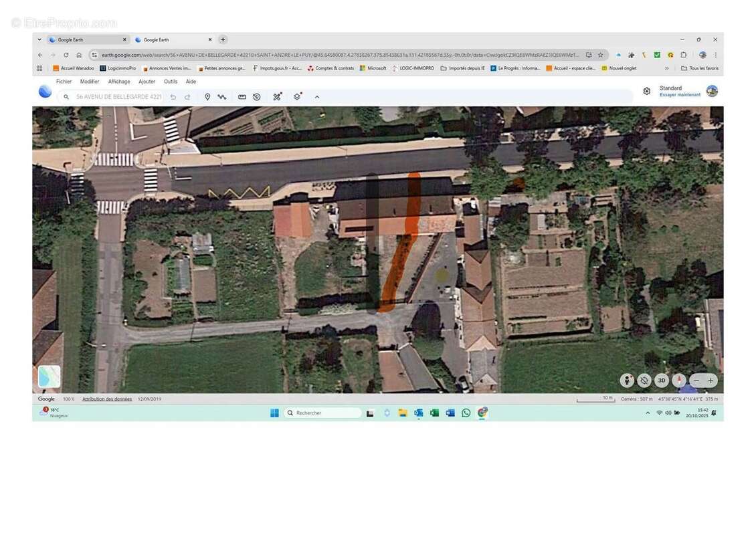Screen dimensions: 756x535
Task: Click the earth.google.com address bar
Action: (340, 55)
